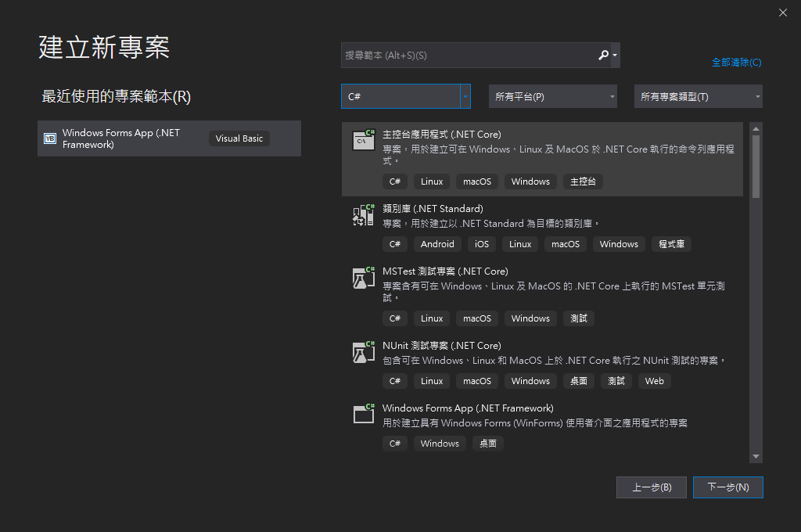Click the NUnit project flask icon
801x532 pixels.
[363, 352]
